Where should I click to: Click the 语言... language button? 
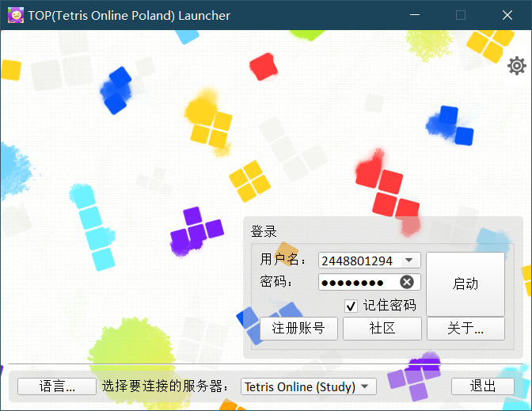click(x=57, y=386)
